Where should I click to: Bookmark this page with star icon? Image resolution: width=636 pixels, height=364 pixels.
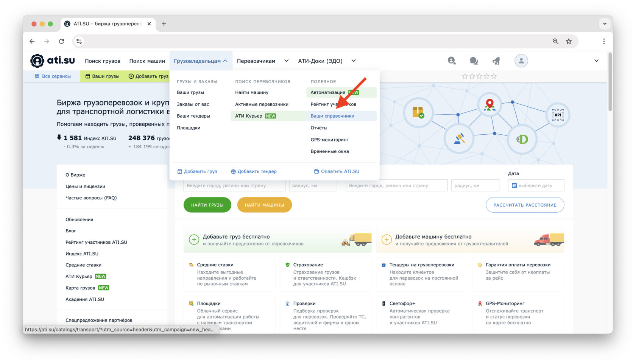click(x=569, y=41)
